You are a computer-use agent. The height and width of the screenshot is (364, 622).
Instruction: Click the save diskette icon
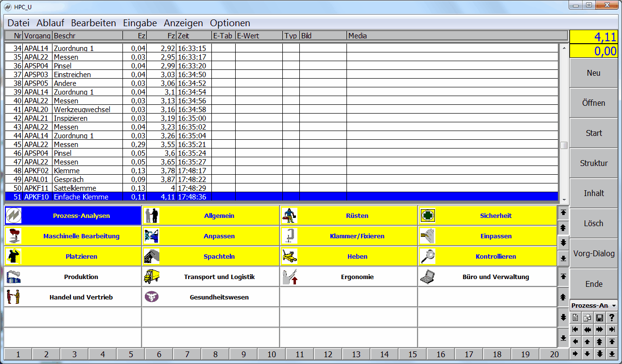click(x=600, y=318)
